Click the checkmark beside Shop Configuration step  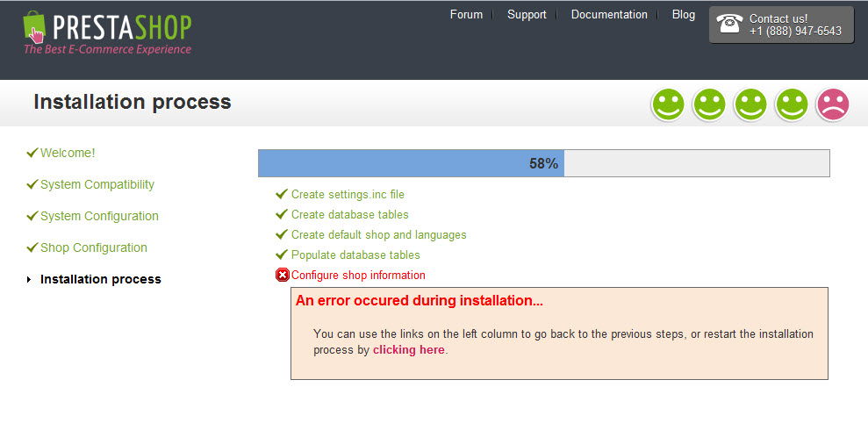point(32,247)
